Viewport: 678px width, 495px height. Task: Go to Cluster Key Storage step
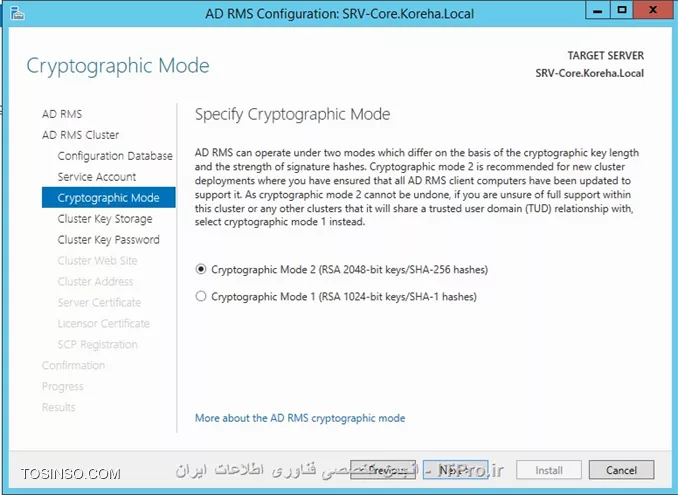(105, 219)
